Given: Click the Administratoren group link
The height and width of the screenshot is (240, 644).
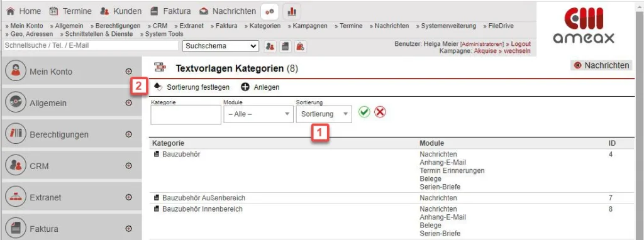Looking at the screenshot, I should click(482, 44).
